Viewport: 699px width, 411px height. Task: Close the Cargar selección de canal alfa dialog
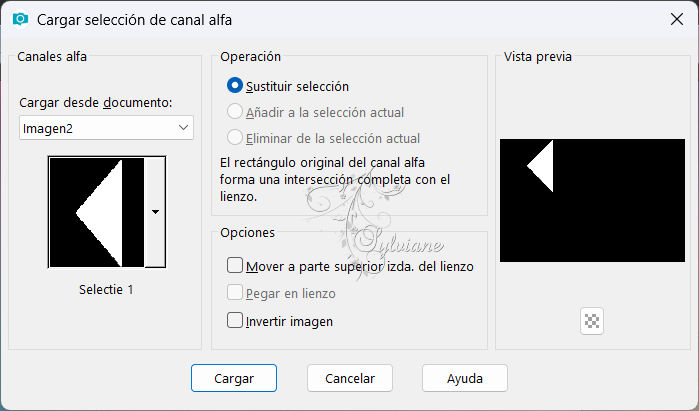point(677,19)
